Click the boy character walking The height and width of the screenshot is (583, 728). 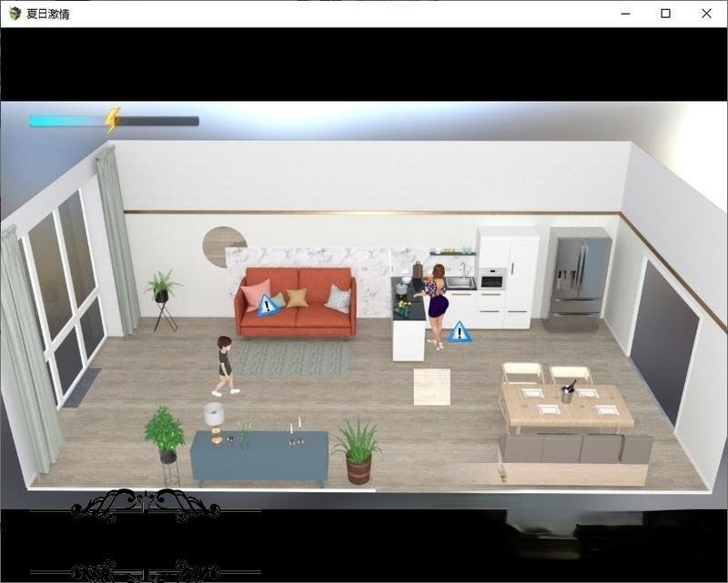[x=225, y=366]
